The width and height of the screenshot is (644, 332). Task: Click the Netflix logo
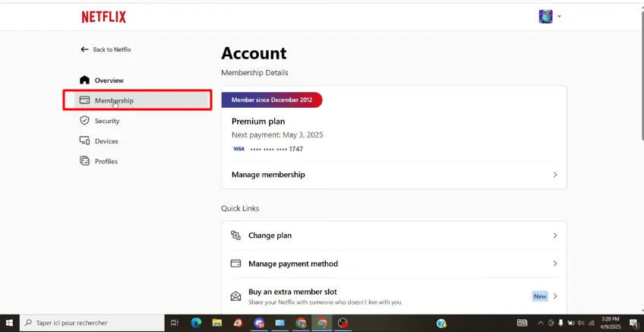104,17
